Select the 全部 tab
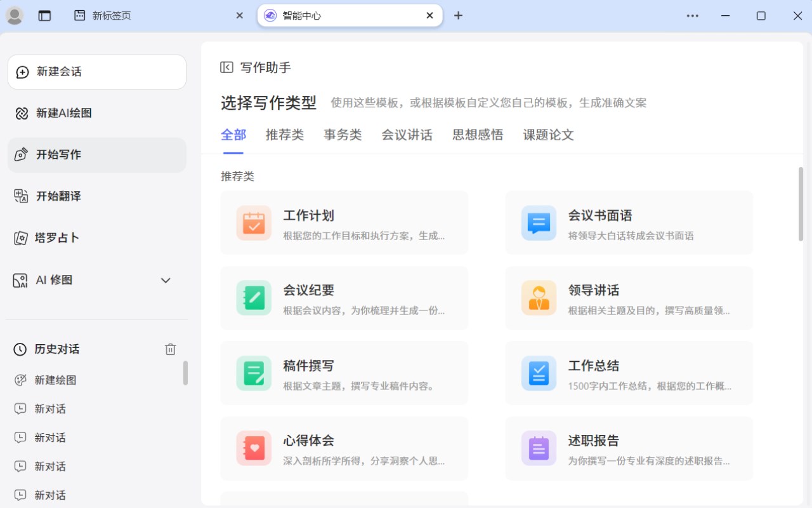Screen dimensions: 812x508 [233, 135]
